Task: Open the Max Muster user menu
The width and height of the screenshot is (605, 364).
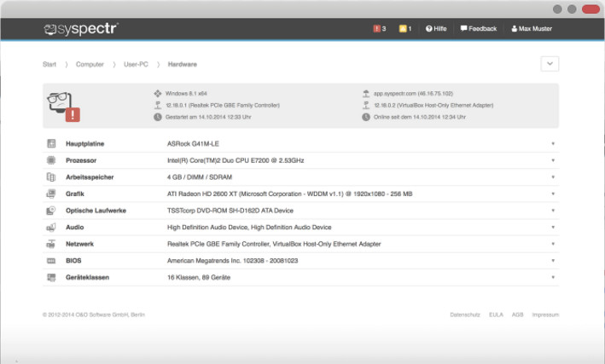Action: [532, 28]
